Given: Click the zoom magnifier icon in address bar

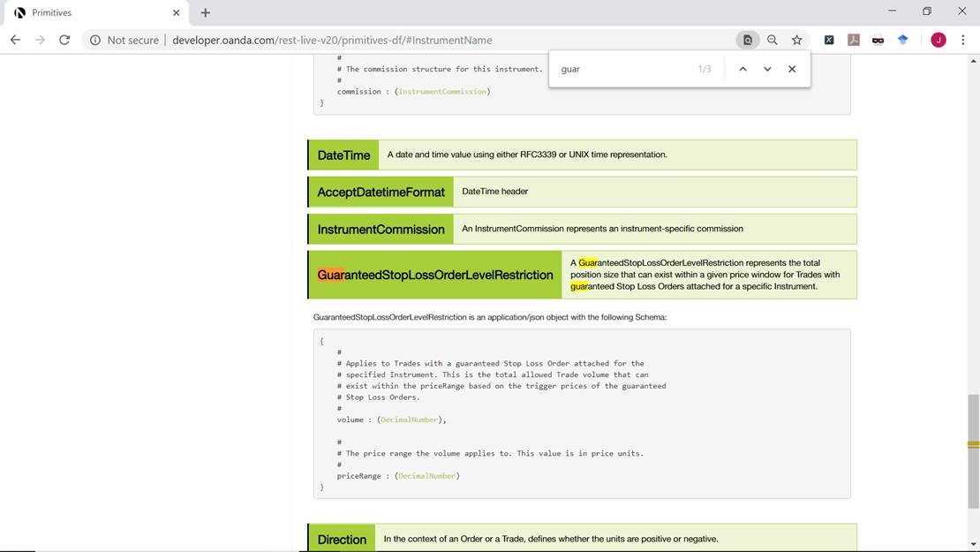Looking at the screenshot, I should (772, 40).
